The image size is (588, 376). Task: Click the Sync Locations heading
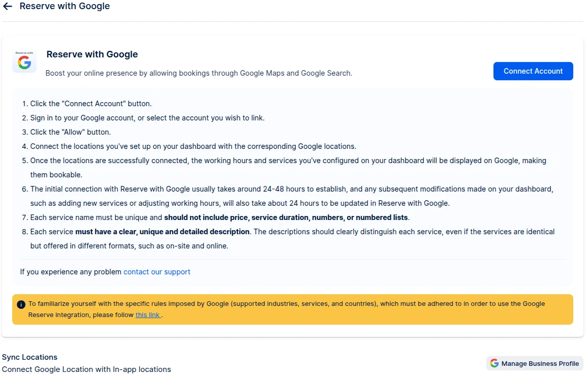(29, 357)
